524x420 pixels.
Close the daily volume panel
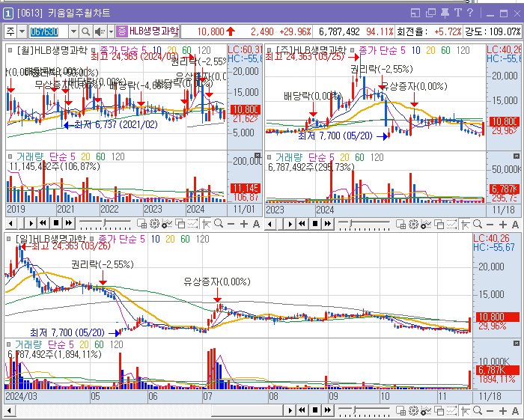click(x=517, y=343)
